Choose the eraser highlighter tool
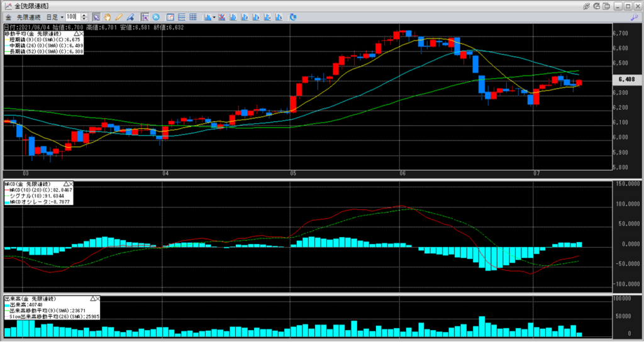Viewport: 644px width, 342px height. pos(130,17)
